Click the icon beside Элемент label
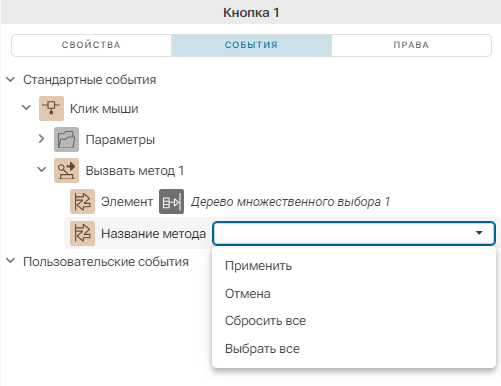Viewport: 501px width, 386px height. [82, 201]
